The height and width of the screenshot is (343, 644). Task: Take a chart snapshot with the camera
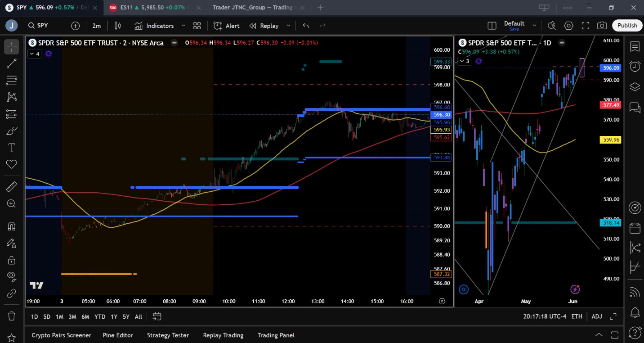click(x=602, y=26)
